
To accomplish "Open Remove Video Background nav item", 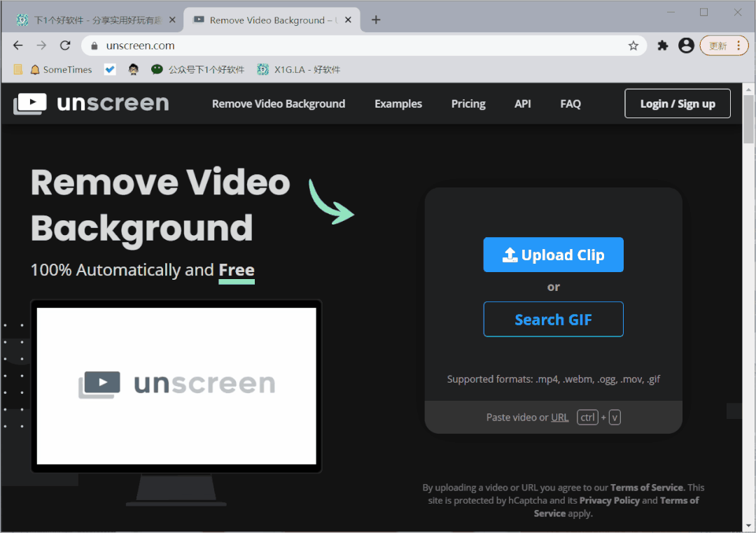I will click(279, 104).
